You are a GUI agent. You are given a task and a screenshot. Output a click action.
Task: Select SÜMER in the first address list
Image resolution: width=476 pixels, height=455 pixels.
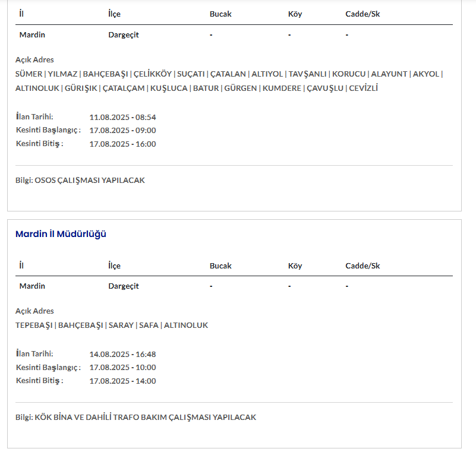click(x=29, y=74)
